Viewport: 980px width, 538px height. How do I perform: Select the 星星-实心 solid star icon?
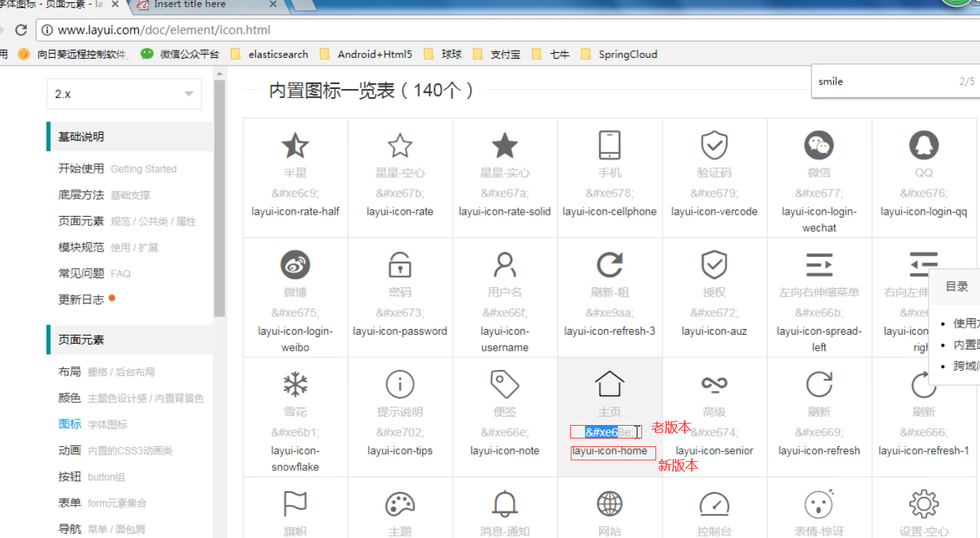[505, 145]
